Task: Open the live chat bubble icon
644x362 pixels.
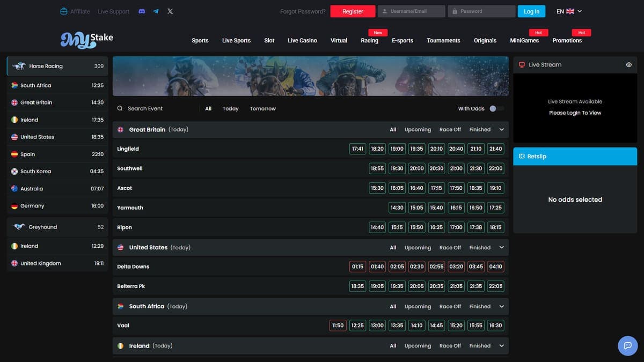Action: coord(628,345)
